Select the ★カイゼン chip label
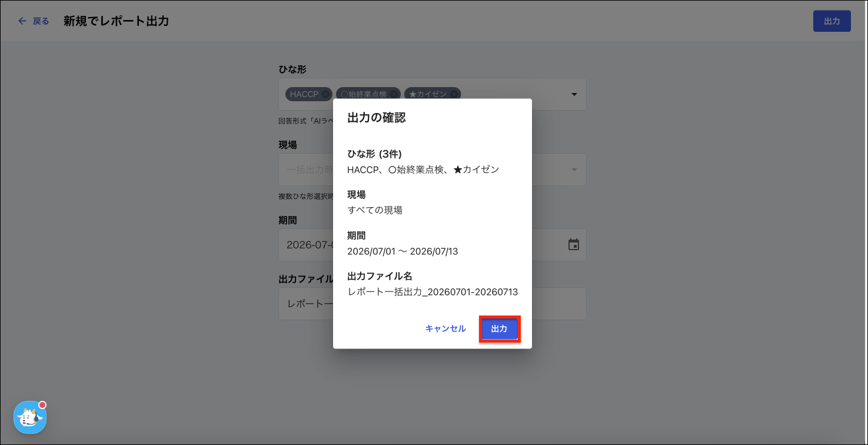The height and width of the screenshot is (445, 868). pos(428,94)
